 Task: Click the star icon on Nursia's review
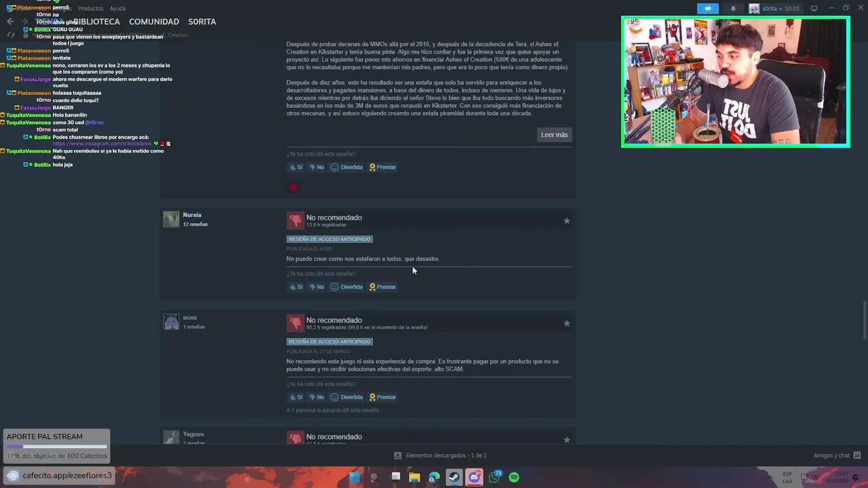[567, 221]
